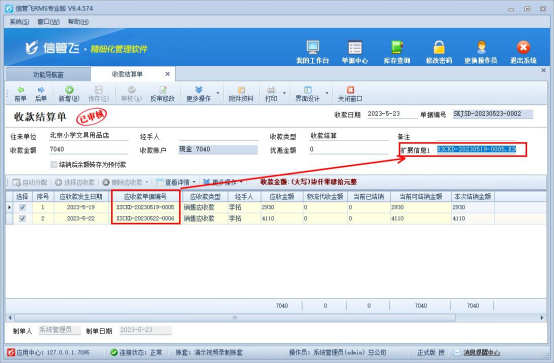The image size is (554, 363).
Task: Click the 关闭窗口 button
Action: 350,94
